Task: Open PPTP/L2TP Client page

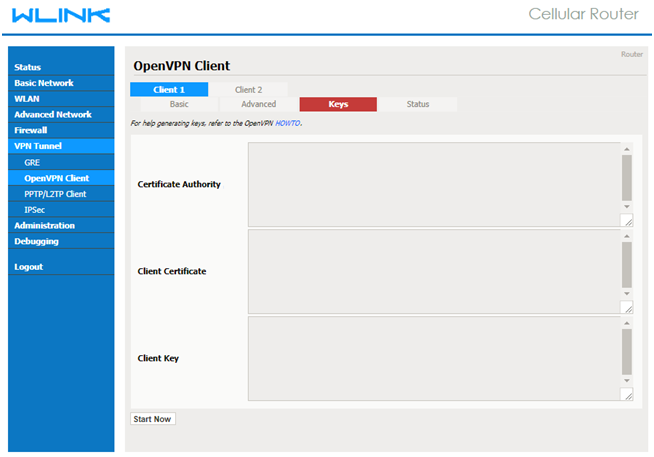Action: click(x=61, y=194)
